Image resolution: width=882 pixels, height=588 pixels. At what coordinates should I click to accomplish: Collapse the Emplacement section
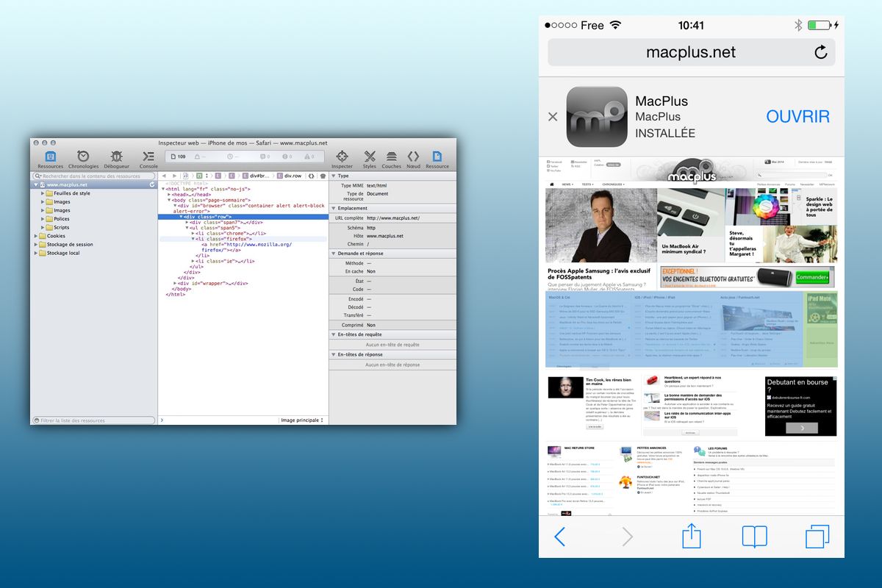pyautogui.click(x=334, y=209)
